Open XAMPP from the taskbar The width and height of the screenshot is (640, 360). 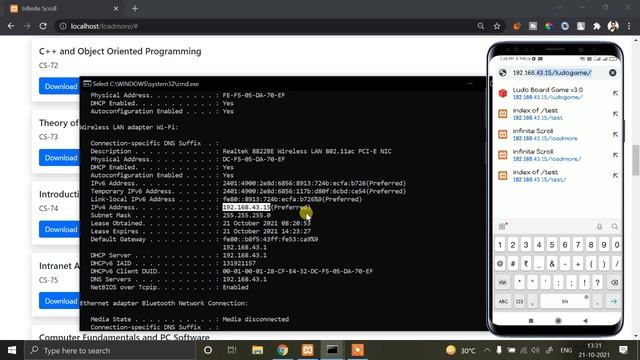pos(307,350)
